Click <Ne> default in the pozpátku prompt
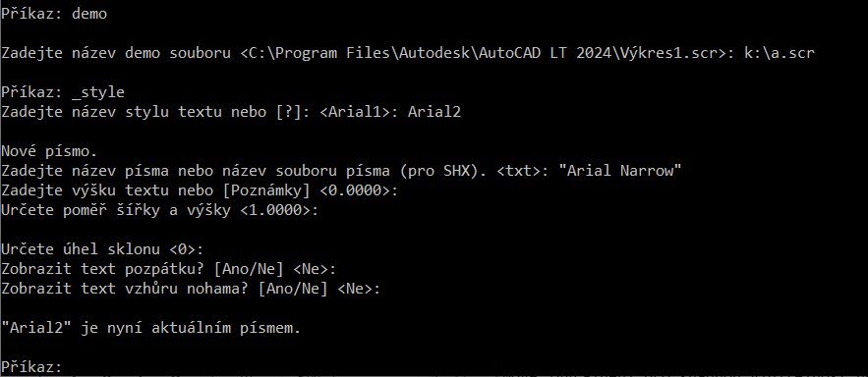 pos(311,269)
